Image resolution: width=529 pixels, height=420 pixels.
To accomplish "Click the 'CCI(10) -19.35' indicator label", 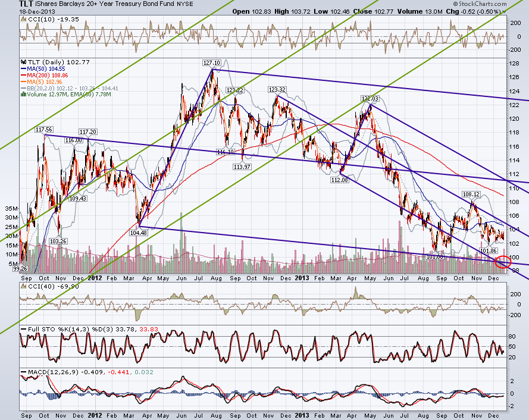I will [54, 20].
